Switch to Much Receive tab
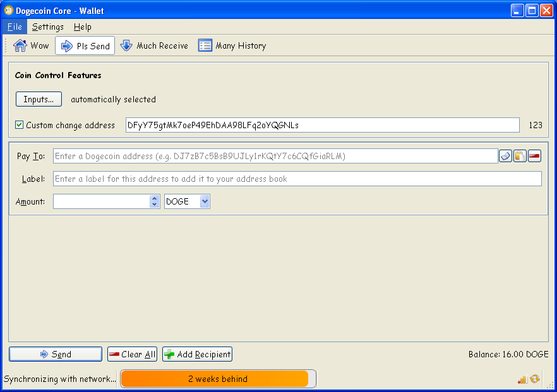The height and width of the screenshot is (392, 557). 154,45
